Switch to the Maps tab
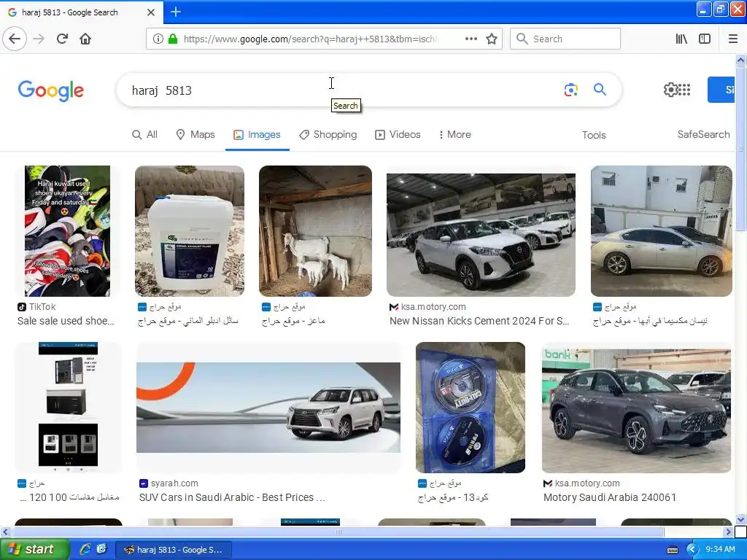Screen dimensions: 747x560 (x=196, y=135)
